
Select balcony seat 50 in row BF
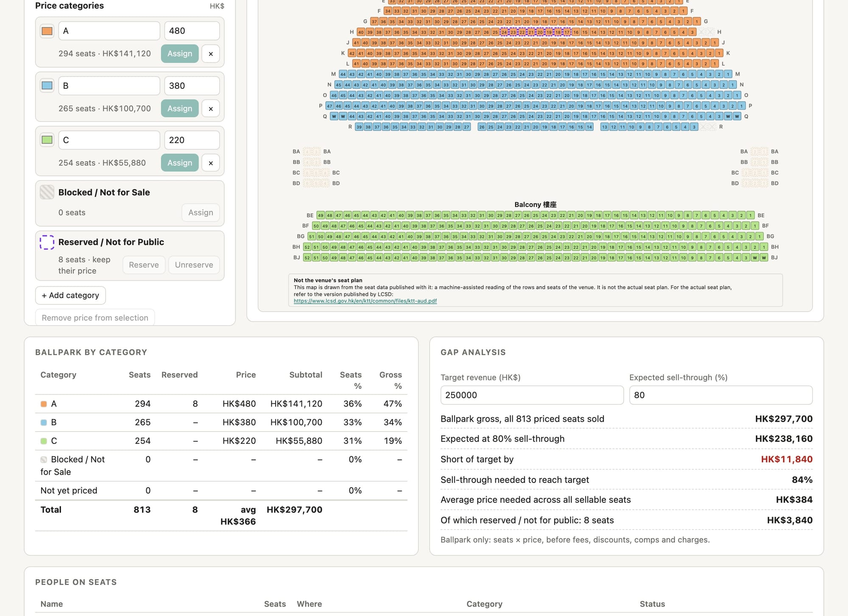coord(316,226)
